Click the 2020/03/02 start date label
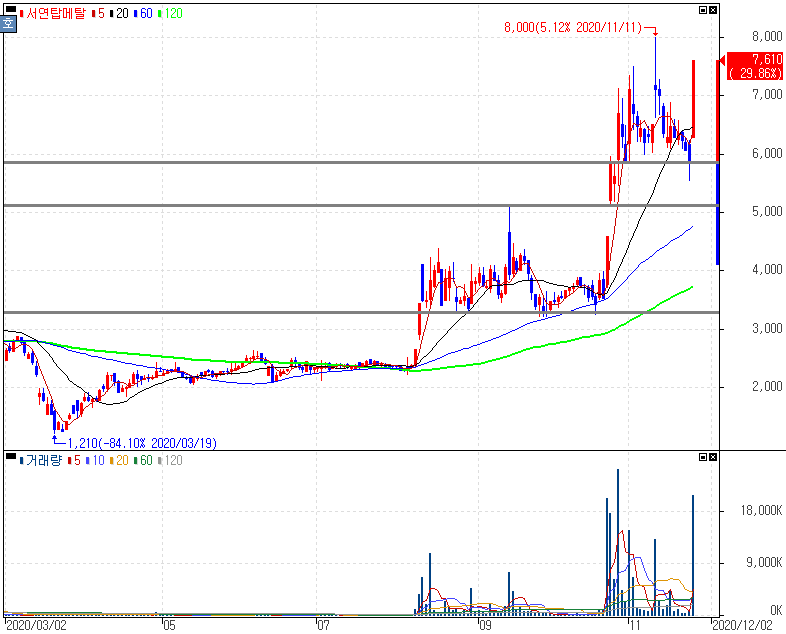The height and width of the screenshot is (634, 786). pyautogui.click(x=36, y=625)
